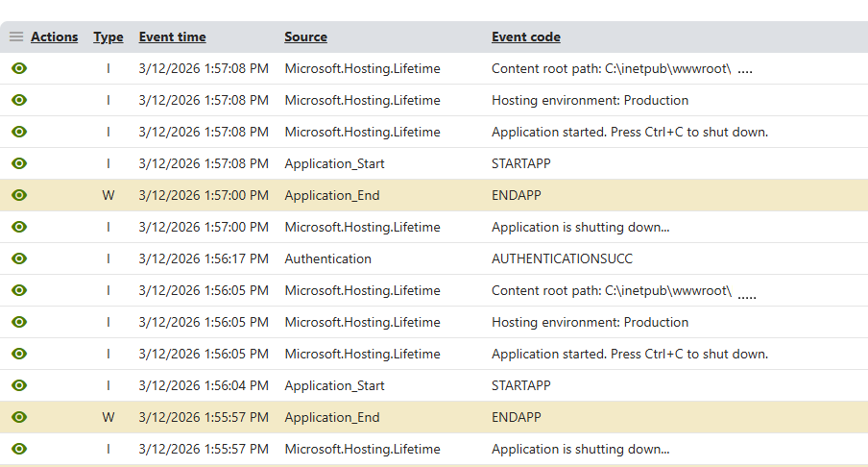Expand the ellipsis on 1:56:05 PM Content root path
The height and width of the screenshot is (467, 868).
tap(746, 295)
